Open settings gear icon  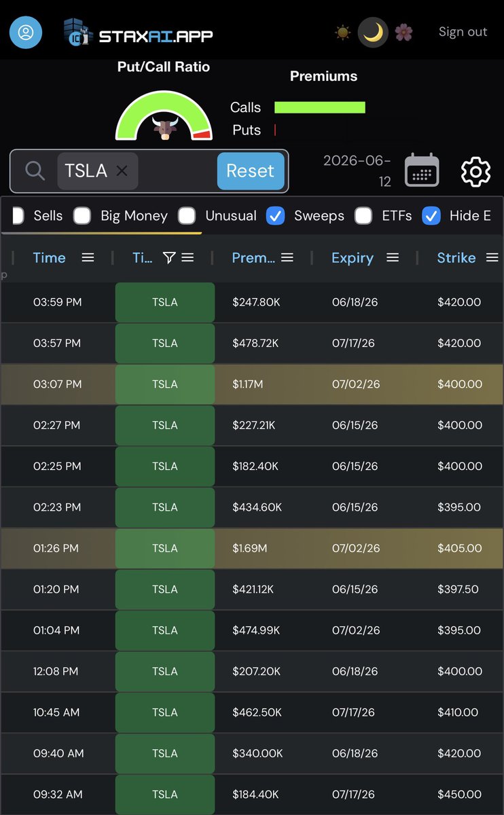pyautogui.click(x=475, y=171)
